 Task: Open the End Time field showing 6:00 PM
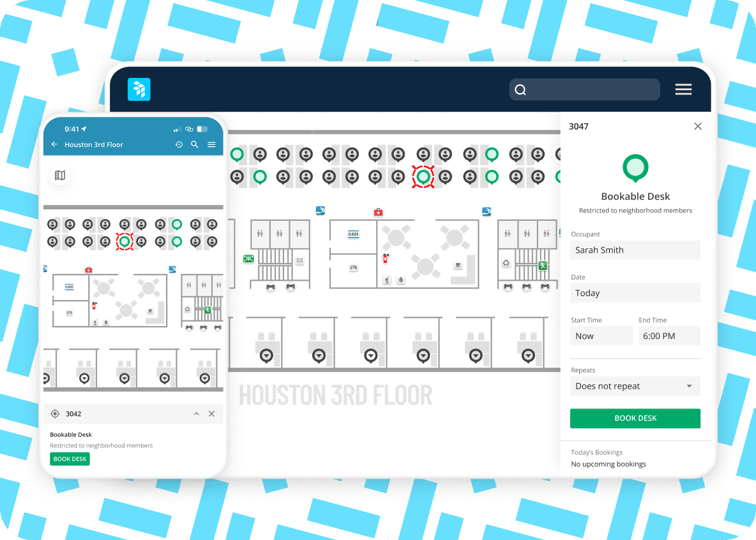(669, 336)
